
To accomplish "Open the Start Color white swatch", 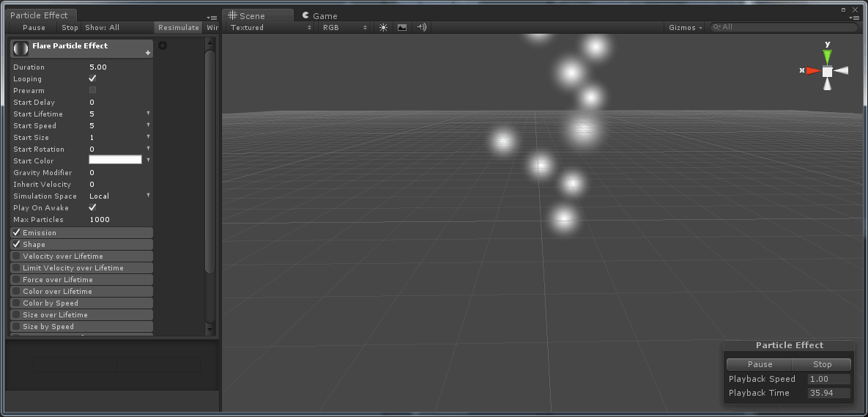I will pos(115,160).
